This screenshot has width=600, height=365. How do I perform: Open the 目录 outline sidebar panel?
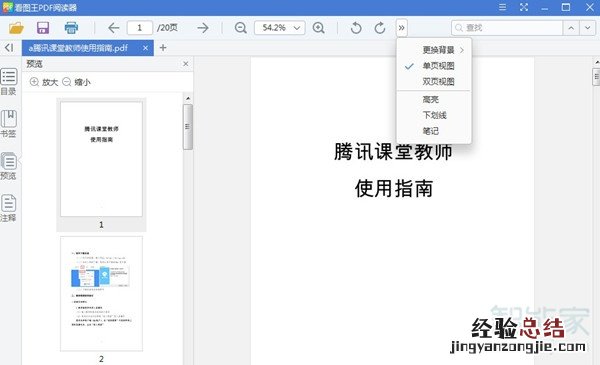[x=8, y=82]
